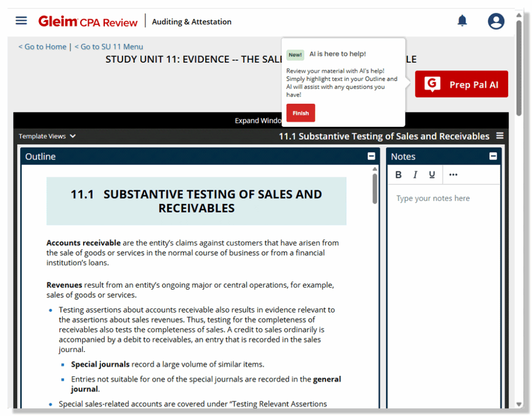Apply italic formatting in the Notes toolbar
This screenshot has width=532, height=416.
point(415,175)
